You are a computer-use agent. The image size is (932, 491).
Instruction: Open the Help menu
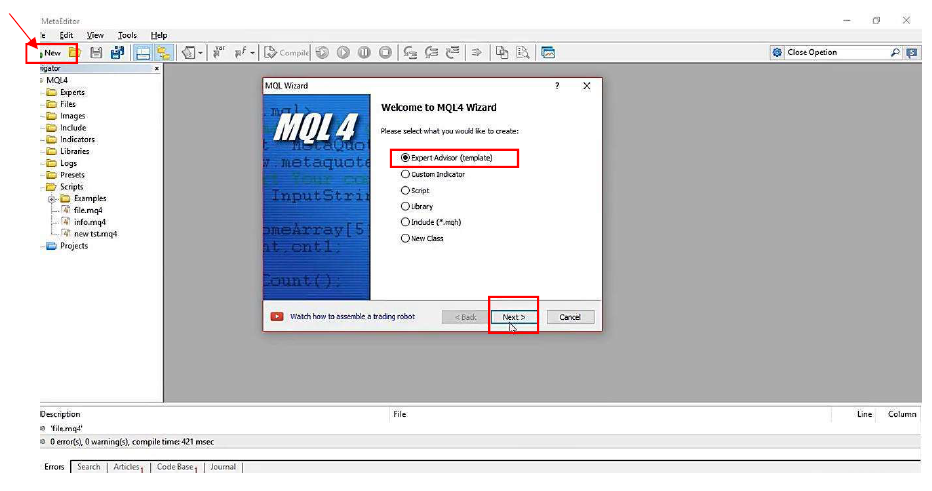click(159, 35)
